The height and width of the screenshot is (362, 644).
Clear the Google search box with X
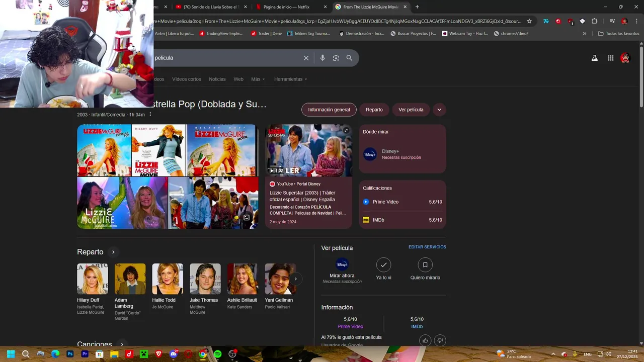point(306,58)
